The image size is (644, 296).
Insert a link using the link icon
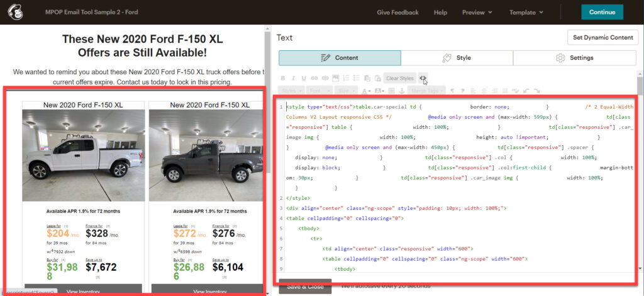(314, 79)
